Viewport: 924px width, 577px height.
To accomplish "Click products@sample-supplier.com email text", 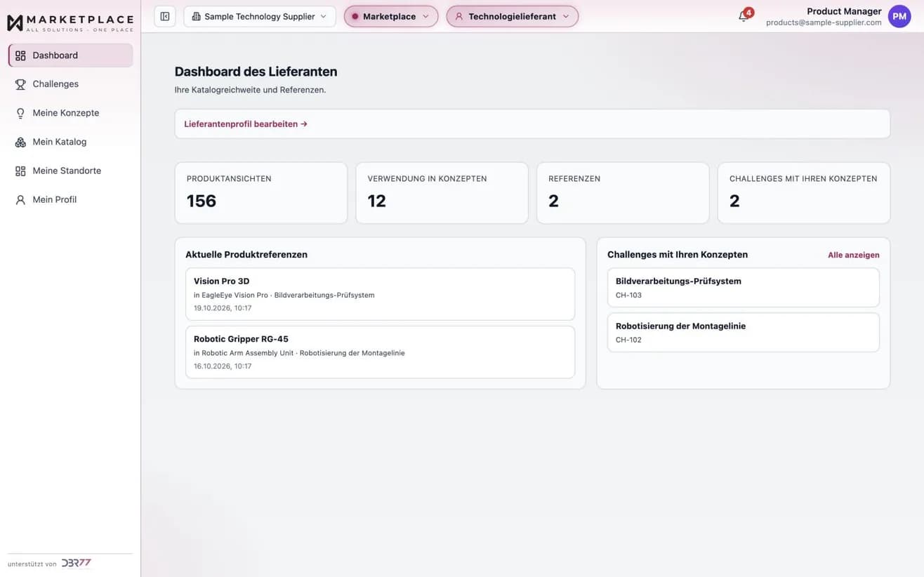I will (x=824, y=22).
